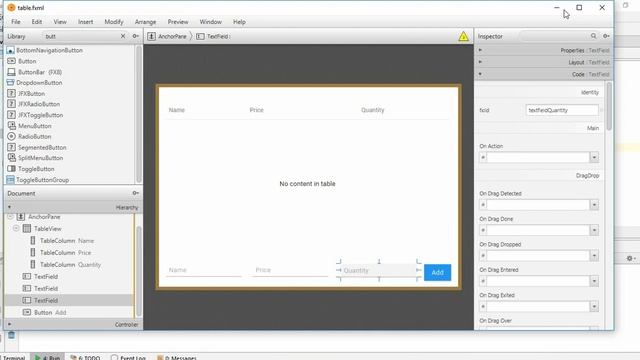This screenshot has width=640, height=360.
Task: Open the Inspector panel options menu
Action: click(x=606, y=36)
